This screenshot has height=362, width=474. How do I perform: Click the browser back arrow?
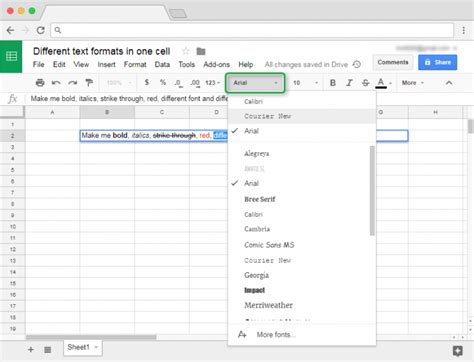[10, 30]
